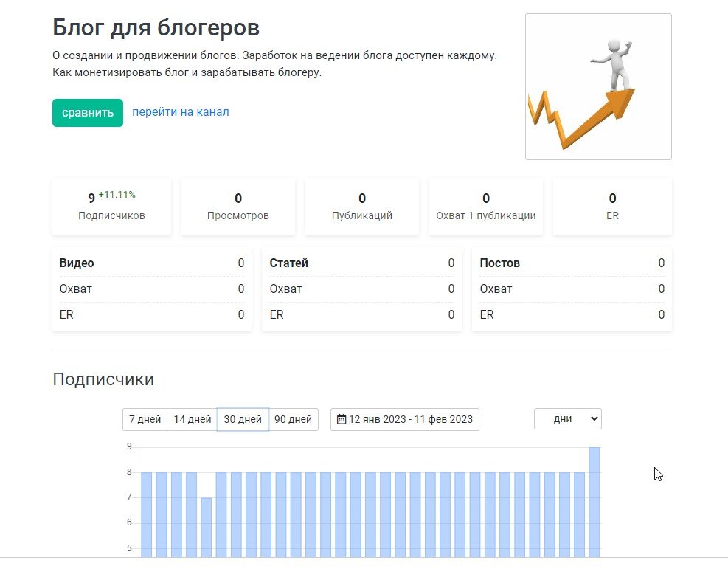Expand the дни grouping dropdown
Screen dimensions: 728x577
click(567, 418)
